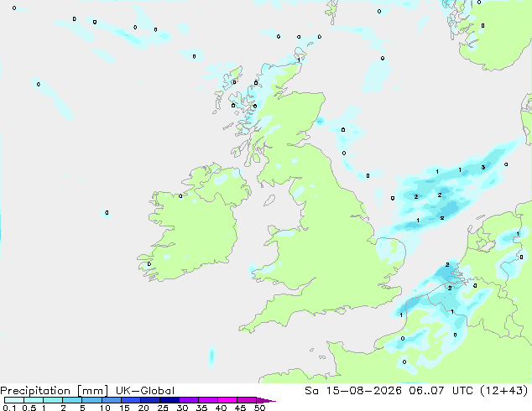Select the magenta 40–45 mm legend swatch
Image resolution: width=532 pixels, height=411 pixels.
[227, 400]
